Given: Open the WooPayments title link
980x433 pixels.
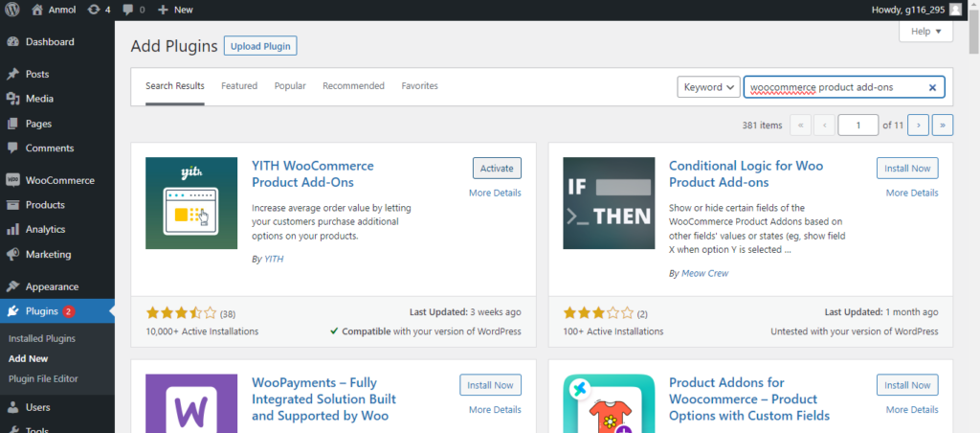Looking at the screenshot, I should coord(323,399).
